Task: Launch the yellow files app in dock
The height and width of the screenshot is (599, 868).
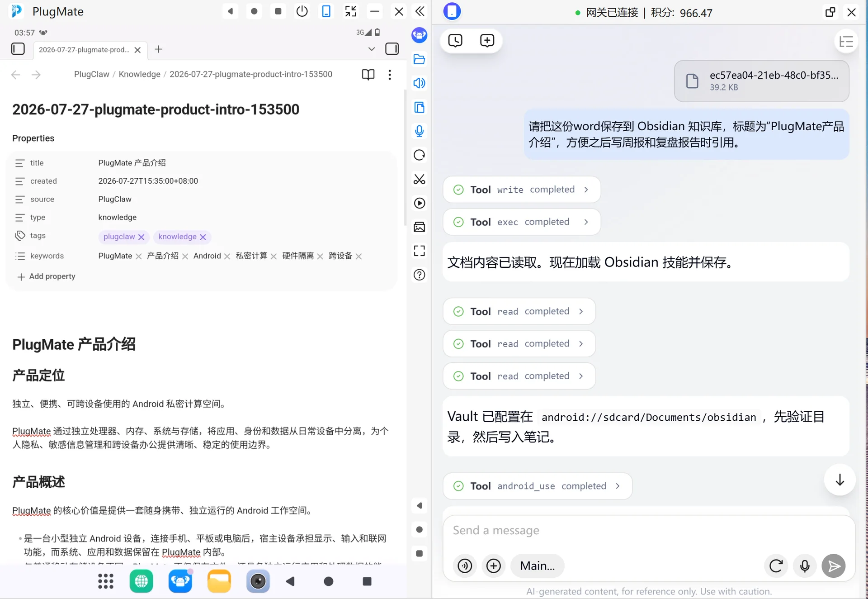Action: (219, 581)
